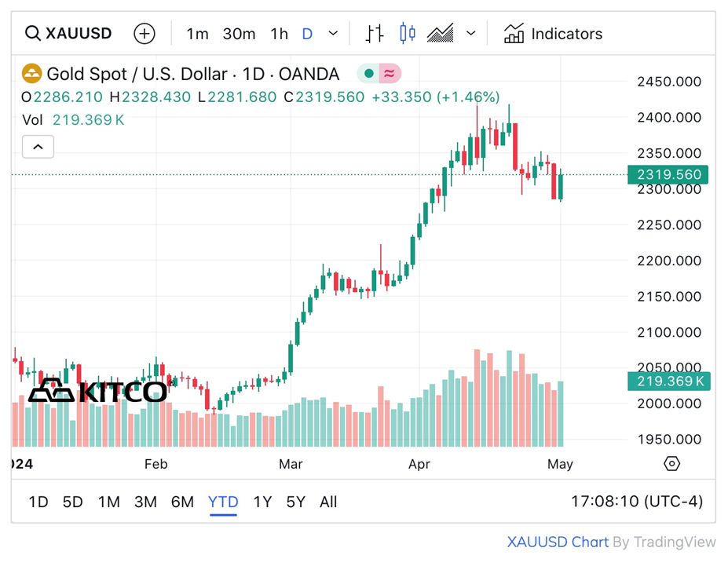Open symbol search for XAUUSD
This screenshot has height=566, width=728.
tap(68, 34)
